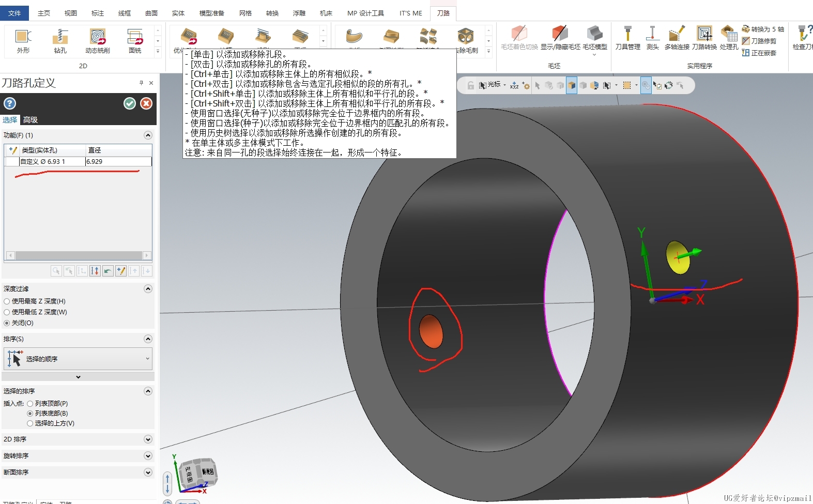Click the green undo arrow icon under list
This screenshot has width=813, height=504.
coord(108,271)
